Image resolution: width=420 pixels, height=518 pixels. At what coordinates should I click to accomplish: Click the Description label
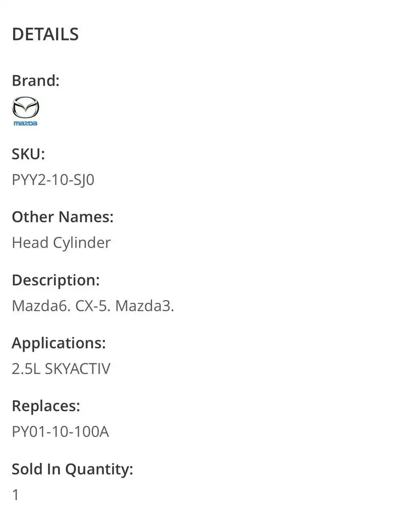pyautogui.click(x=56, y=280)
